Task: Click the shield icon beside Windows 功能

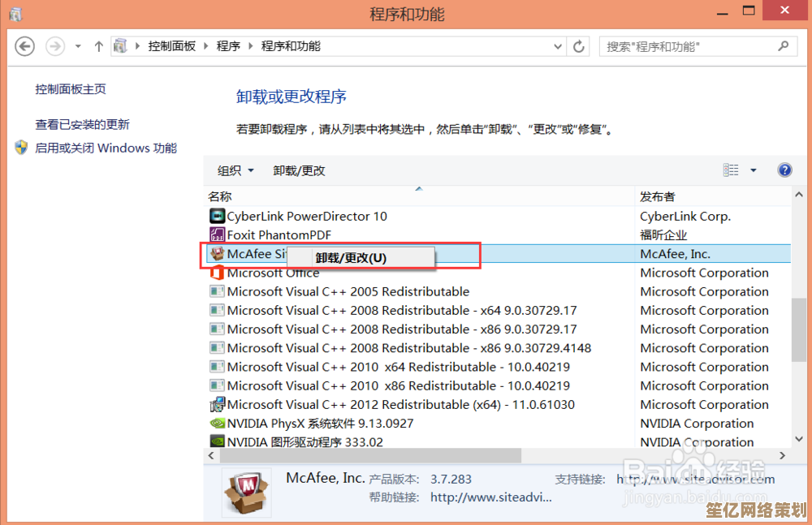Action: coord(21,148)
